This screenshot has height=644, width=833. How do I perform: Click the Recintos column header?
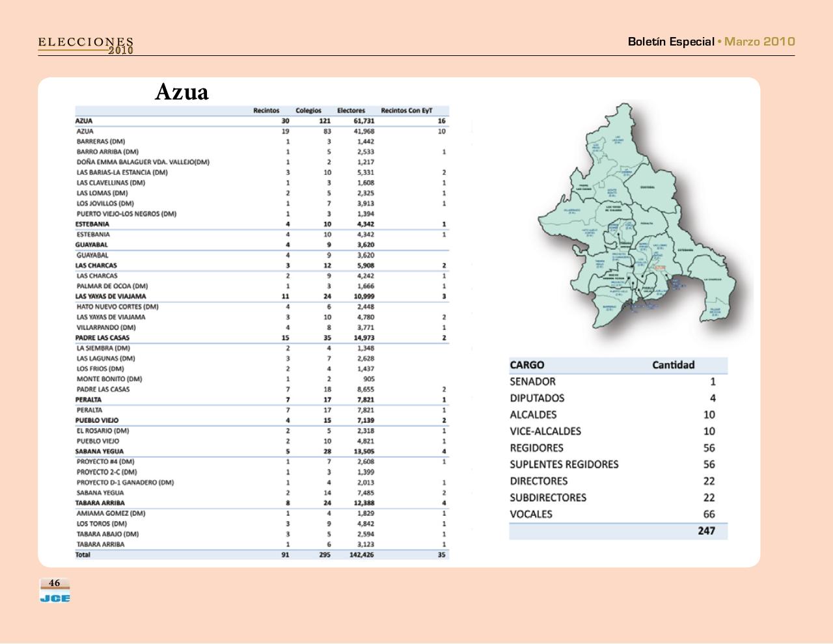pyautogui.click(x=266, y=111)
